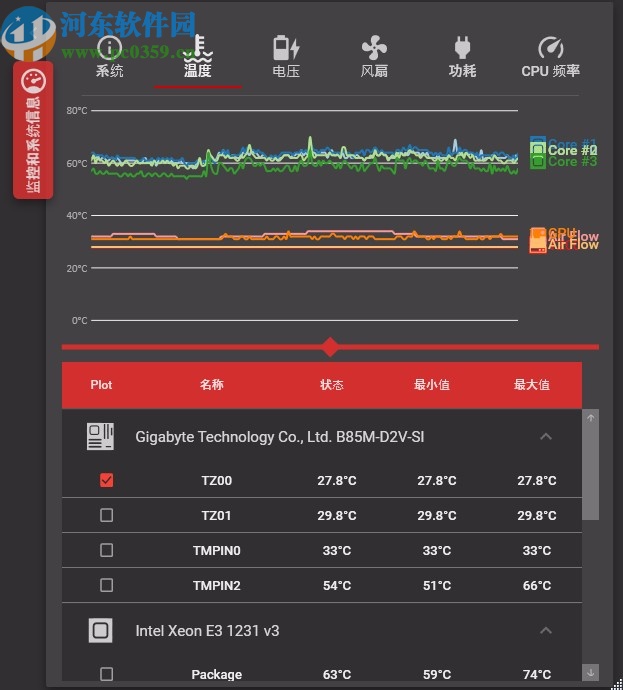This screenshot has width=623, height=690.
Task: Click Package current value 63°C
Action: coord(337,674)
